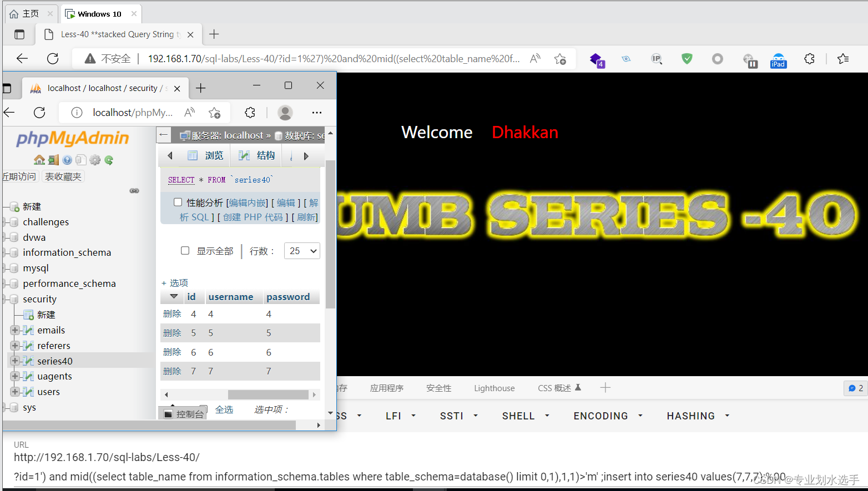Image resolution: width=868 pixels, height=491 pixels.
Task: Click the phpMyAdmin logout icon
Action: click(53, 160)
